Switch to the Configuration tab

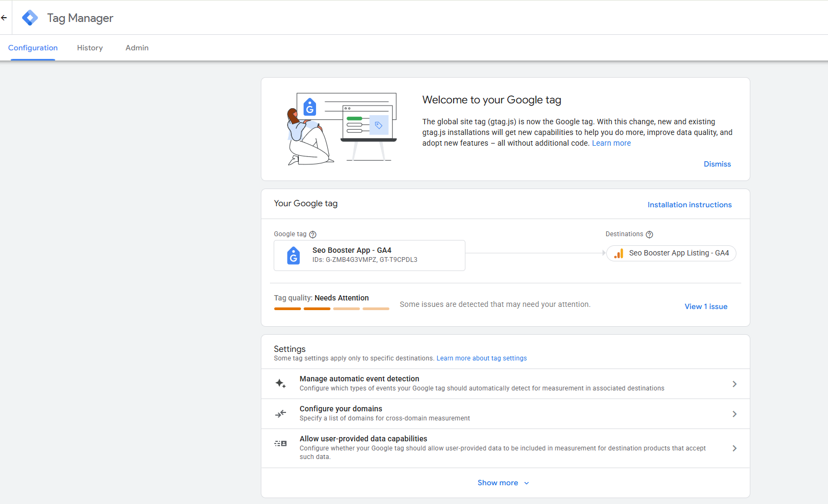pos(33,48)
